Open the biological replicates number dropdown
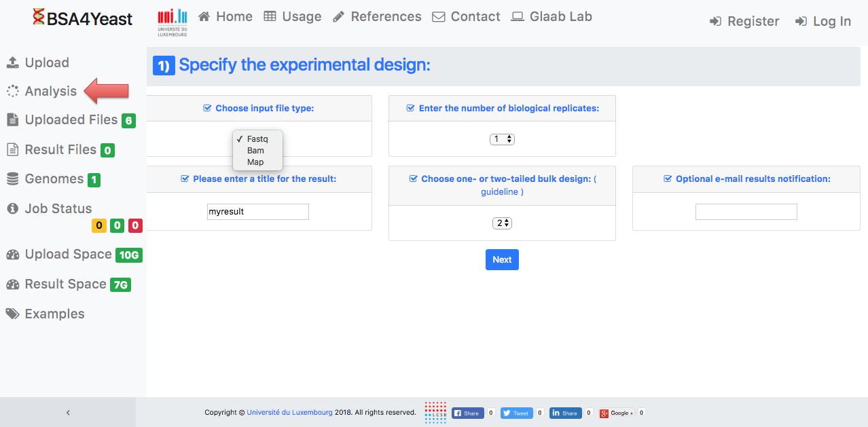868x427 pixels. click(502, 139)
